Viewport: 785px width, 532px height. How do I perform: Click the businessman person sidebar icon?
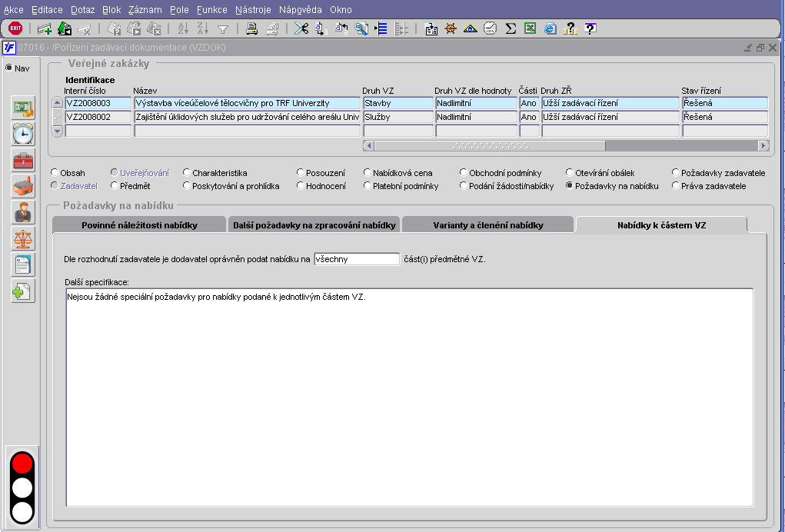23,212
